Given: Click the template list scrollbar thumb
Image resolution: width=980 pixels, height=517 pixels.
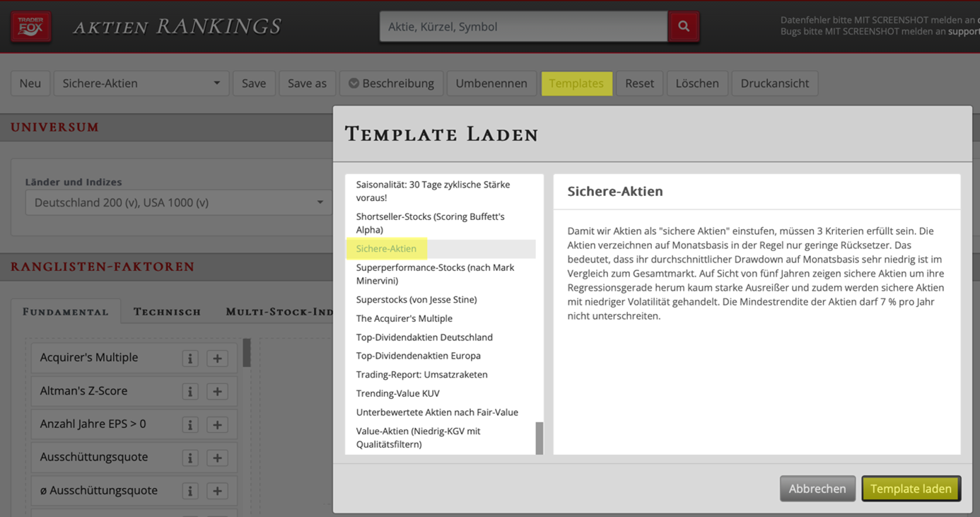Looking at the screenshot, I should (539, 438).
